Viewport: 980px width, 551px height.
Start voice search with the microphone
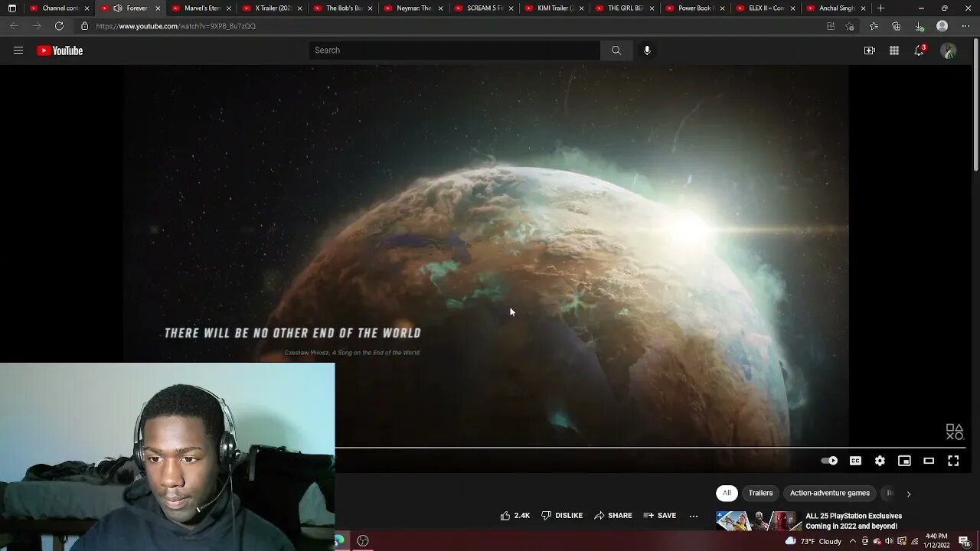point(647,51)
